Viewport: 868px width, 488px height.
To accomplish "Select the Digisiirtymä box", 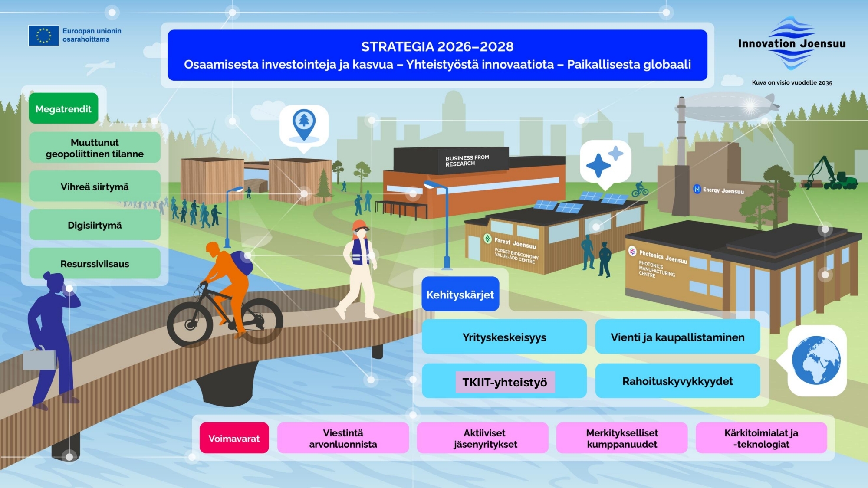I will click(95, 225).
